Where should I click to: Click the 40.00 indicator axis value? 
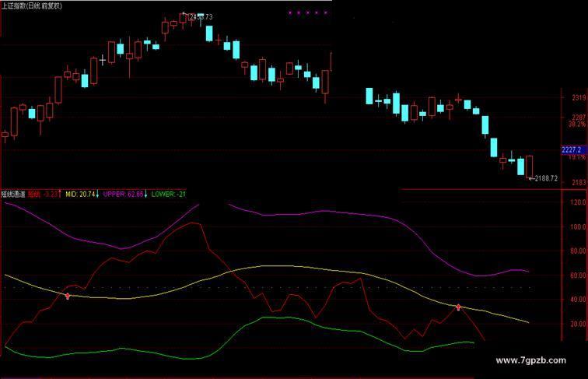pyautogui.click(x=578, y=299)
